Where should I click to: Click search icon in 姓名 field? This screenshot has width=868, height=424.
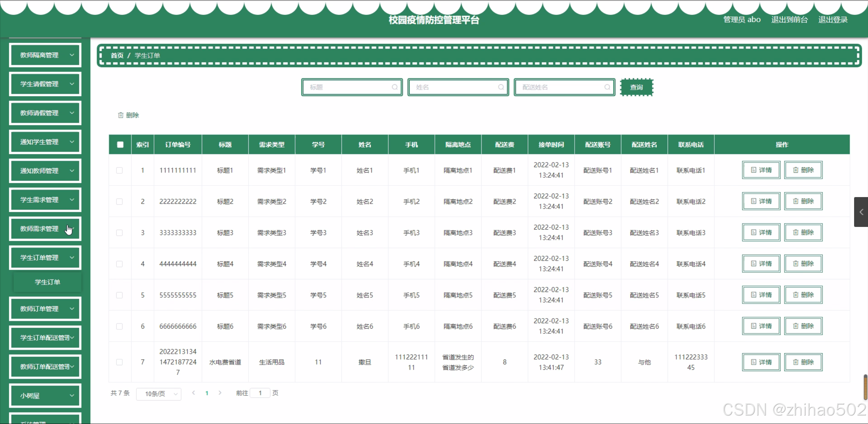[x=501, y=87]
